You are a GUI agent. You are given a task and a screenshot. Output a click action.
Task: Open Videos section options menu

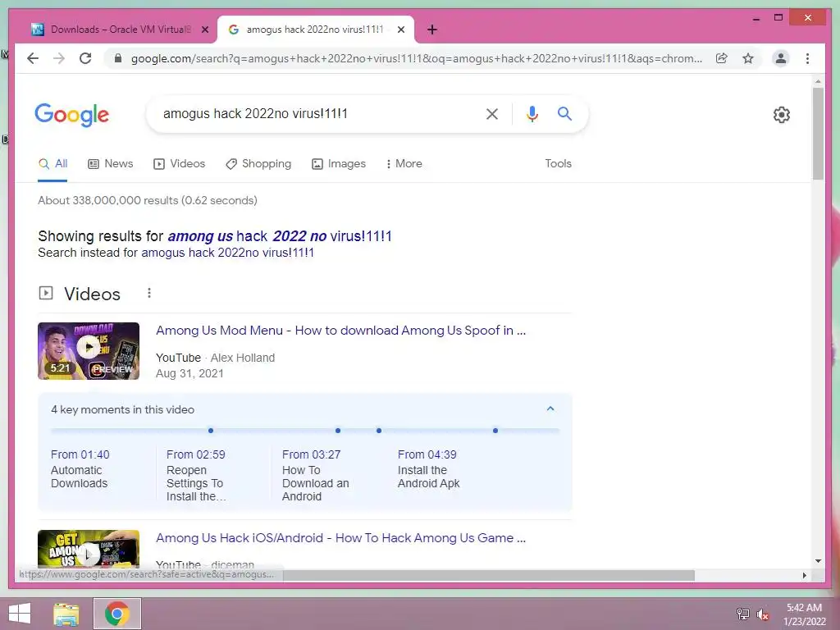pos(149,293)
